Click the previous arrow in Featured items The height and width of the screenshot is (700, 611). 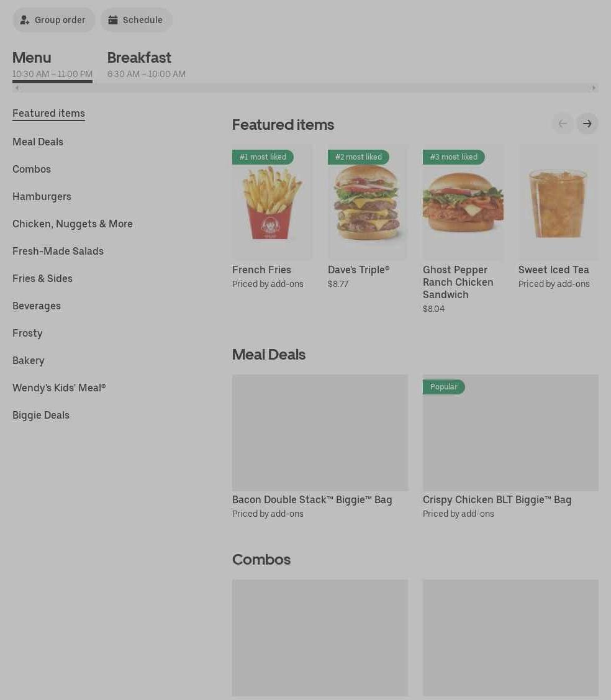pyautogui.click(x=563, y=124)
